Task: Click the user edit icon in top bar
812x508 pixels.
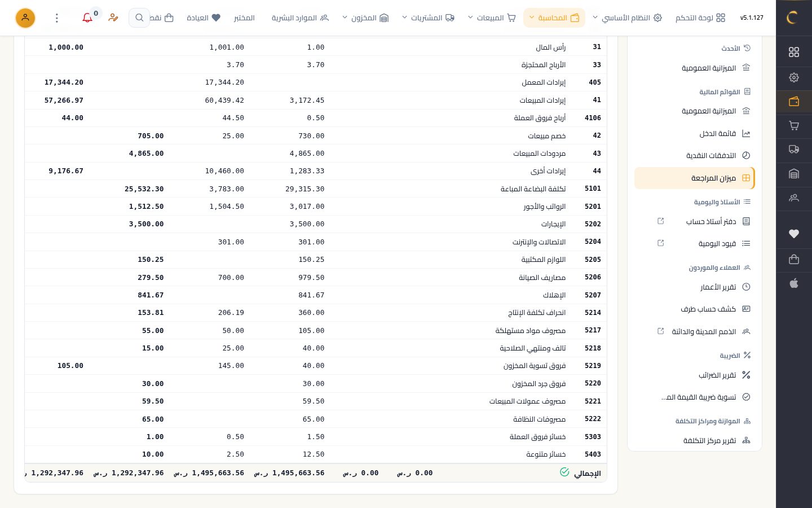Action: coord(113,18)
